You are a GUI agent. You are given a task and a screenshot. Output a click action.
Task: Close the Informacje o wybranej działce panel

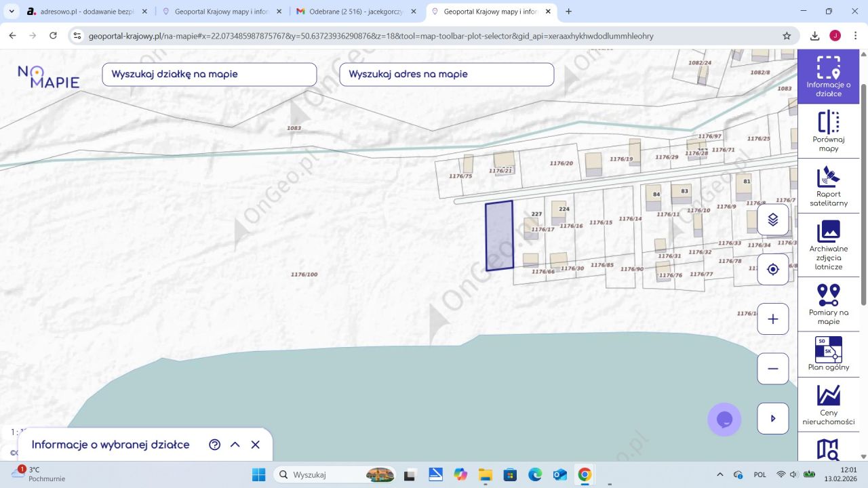click(256, 445)
